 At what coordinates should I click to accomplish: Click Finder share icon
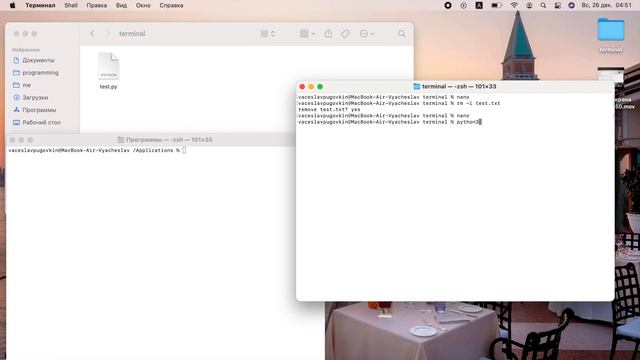point(328,33)
